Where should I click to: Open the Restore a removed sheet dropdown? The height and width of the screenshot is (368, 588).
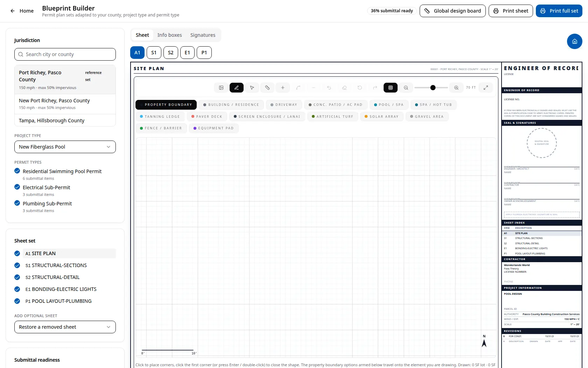[65, 327]
